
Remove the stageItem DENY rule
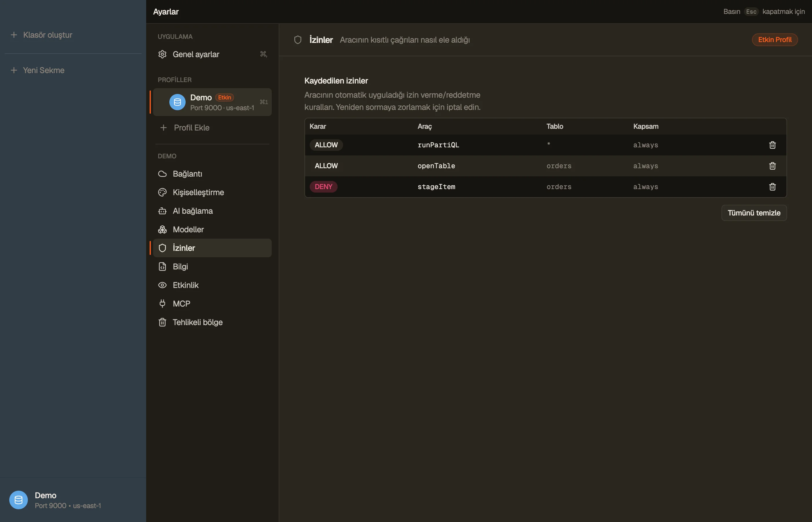point(772,187)
